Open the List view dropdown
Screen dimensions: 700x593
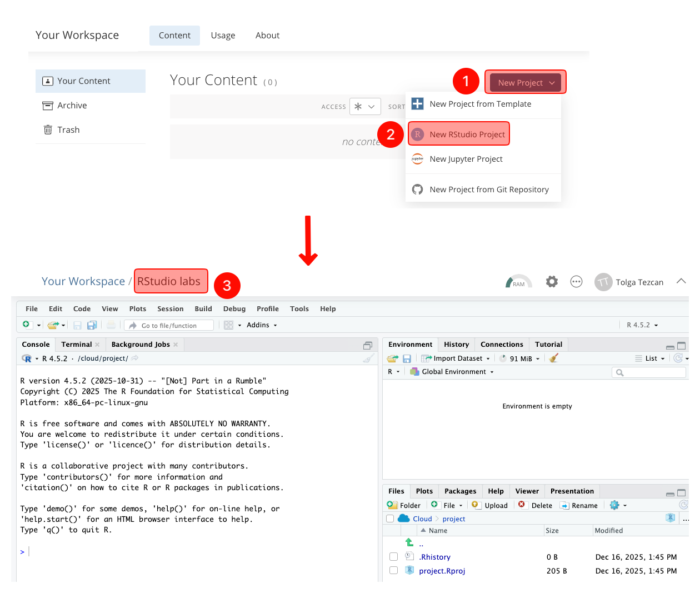pos(650,358)
